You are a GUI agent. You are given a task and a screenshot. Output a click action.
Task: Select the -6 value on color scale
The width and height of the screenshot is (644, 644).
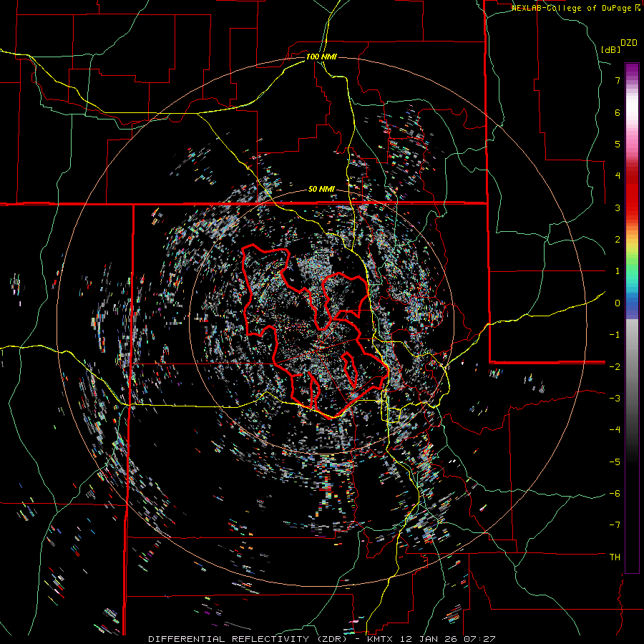coord(615,494)
